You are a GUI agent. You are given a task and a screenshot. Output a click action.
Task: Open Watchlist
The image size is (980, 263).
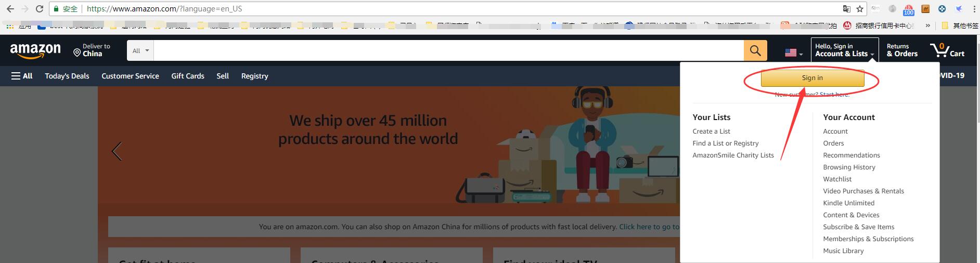coord(837,179)
